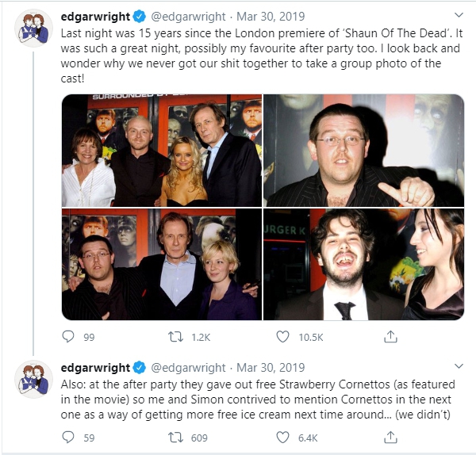View the bottom-left photo of three people
This screenshot has width=476, height=455.
coord(161,265)
